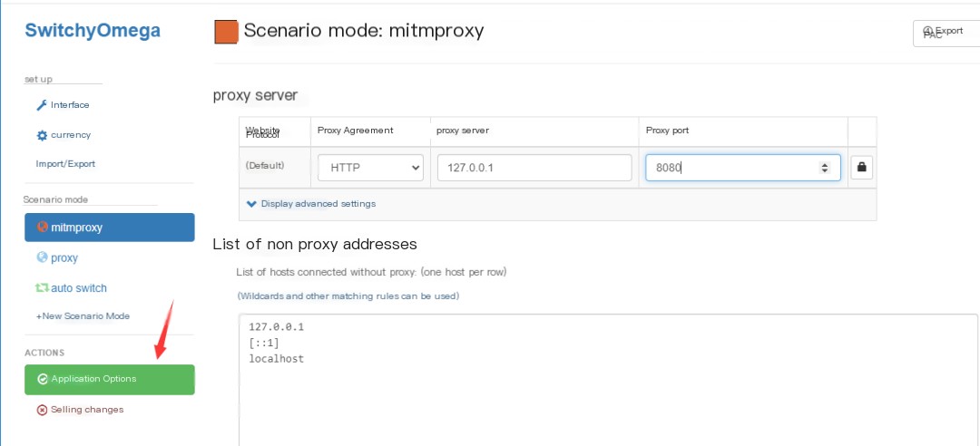The width and height of the screenshot is (980, 446).
Task: Click the Application Options button
Action: click(110, 379)
